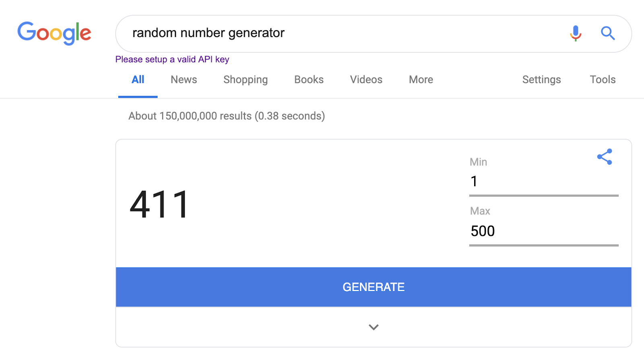This screenshot has width=644, height=349.
Task: Click the share icon in generator card
Action: 605,157
